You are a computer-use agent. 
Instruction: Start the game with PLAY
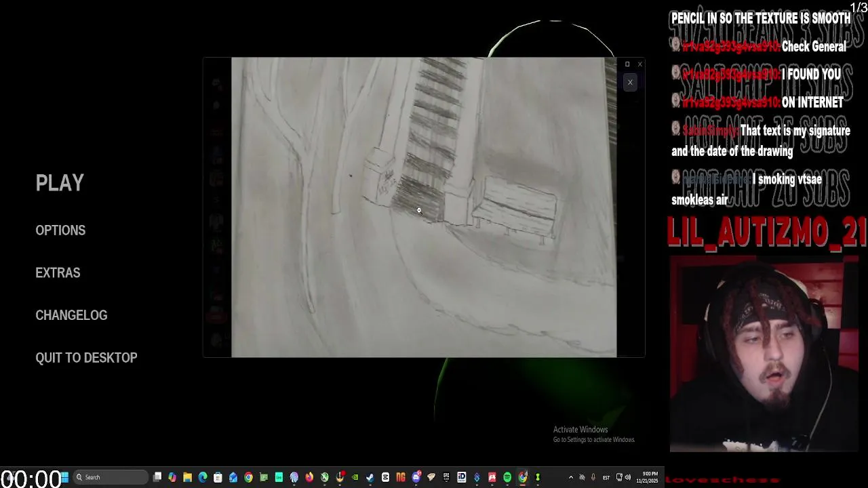[60, 183]
